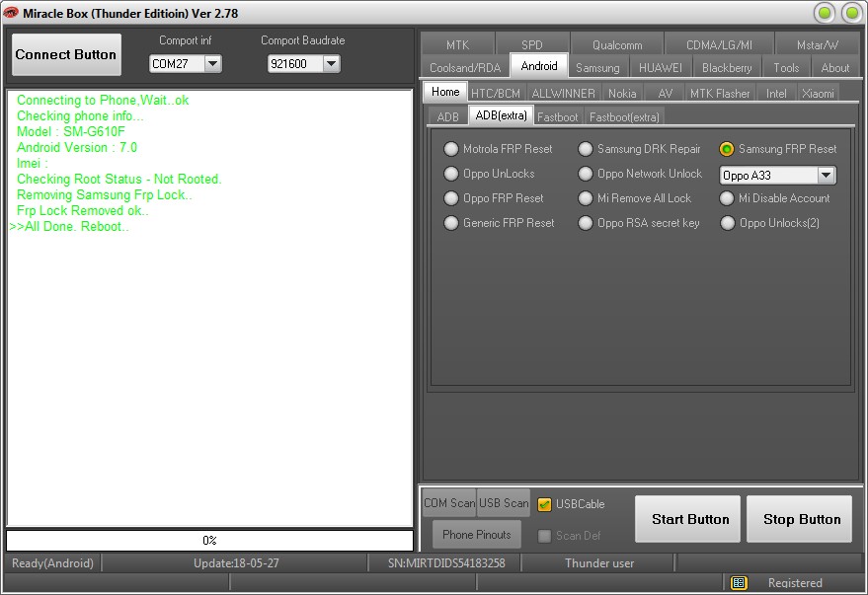Click the 'Ready(Android)' status bar entry
The width and height of the screenshot is (868, 595).
click(52, 562)
